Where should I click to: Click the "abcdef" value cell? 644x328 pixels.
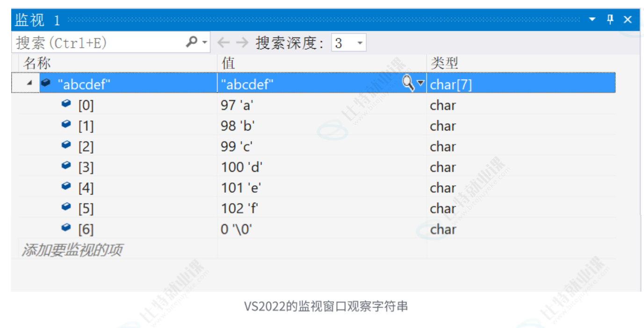(x=247, y=84)
